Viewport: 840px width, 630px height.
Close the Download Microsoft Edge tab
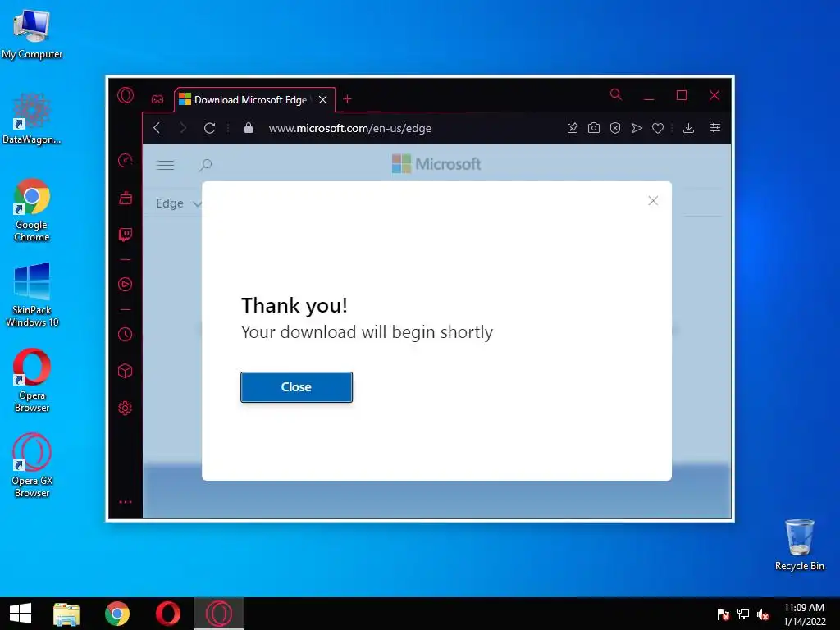(x=322, y=99)
